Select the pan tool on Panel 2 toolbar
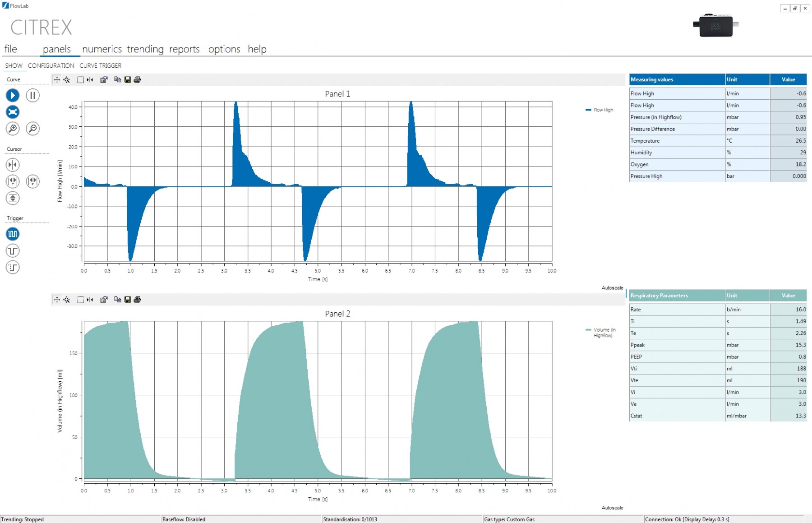 pos(57,300)
